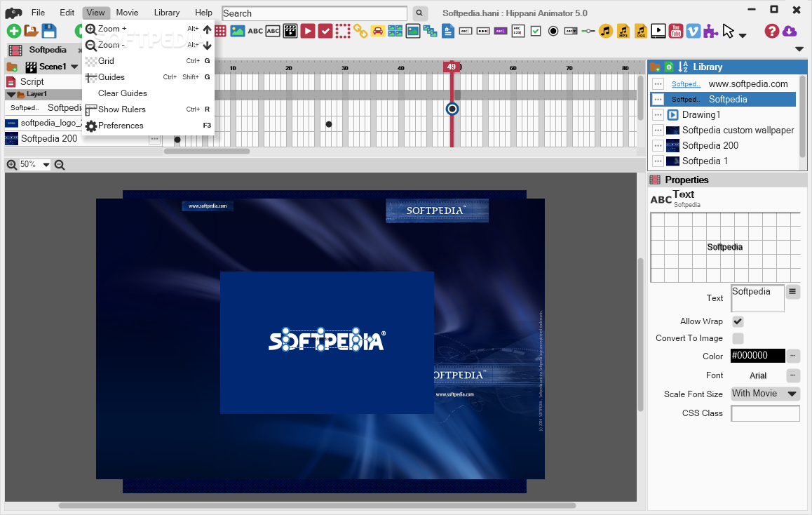Click inside the CSS Class input field

pos(766,413)
